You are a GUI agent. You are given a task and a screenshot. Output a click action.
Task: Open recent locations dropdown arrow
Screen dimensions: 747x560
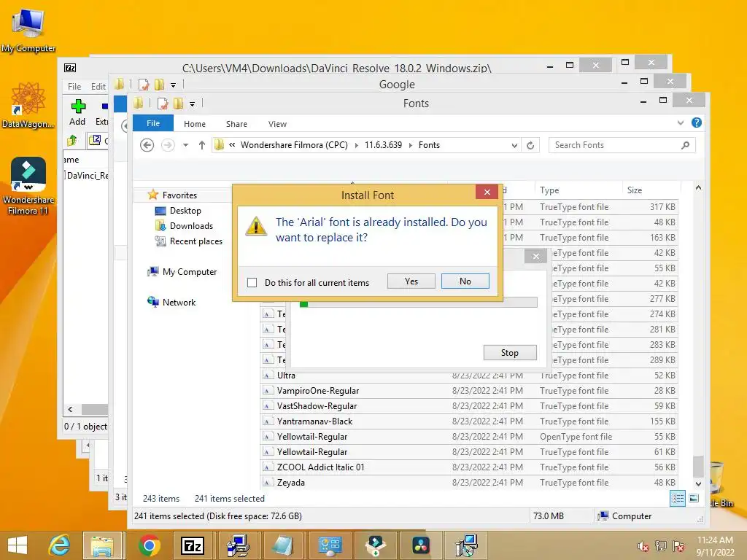[186, 145]
